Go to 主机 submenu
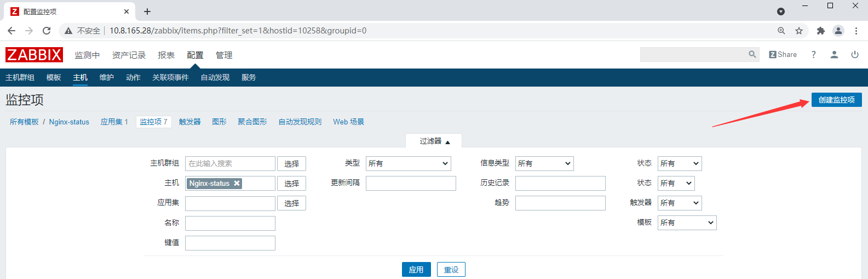The width and height of the screenshot is (868, 279). tap(80, 77)
